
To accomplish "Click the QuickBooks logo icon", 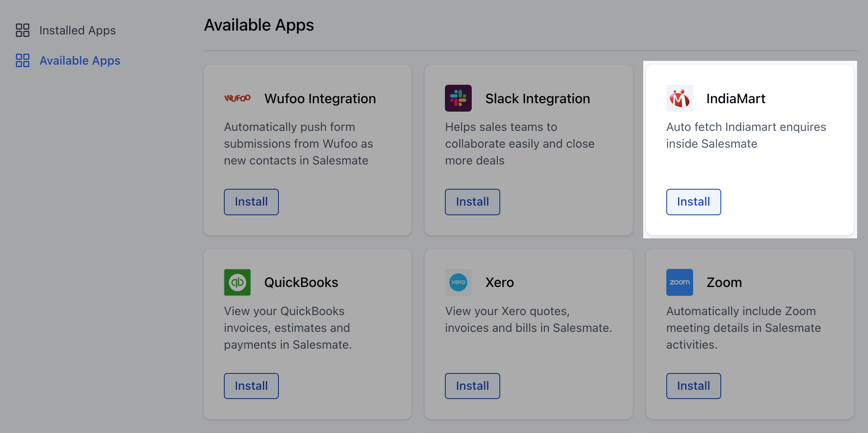I will click(237, 282).
